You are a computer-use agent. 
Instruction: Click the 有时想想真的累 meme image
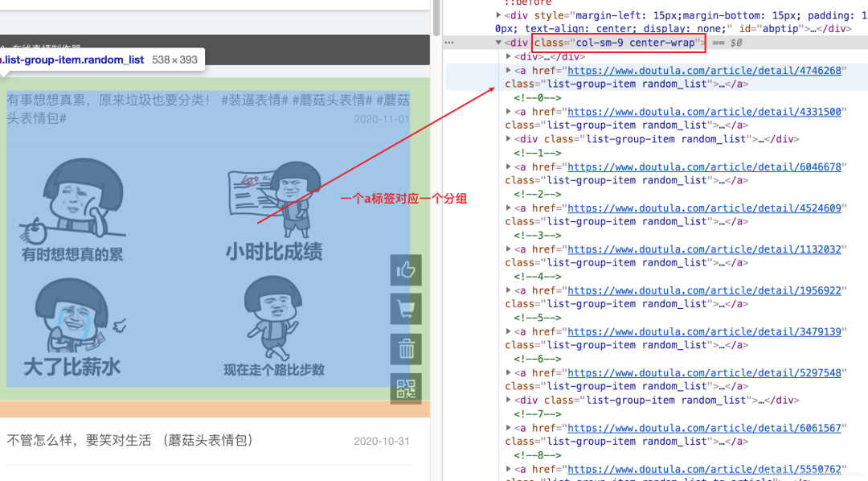72,210
